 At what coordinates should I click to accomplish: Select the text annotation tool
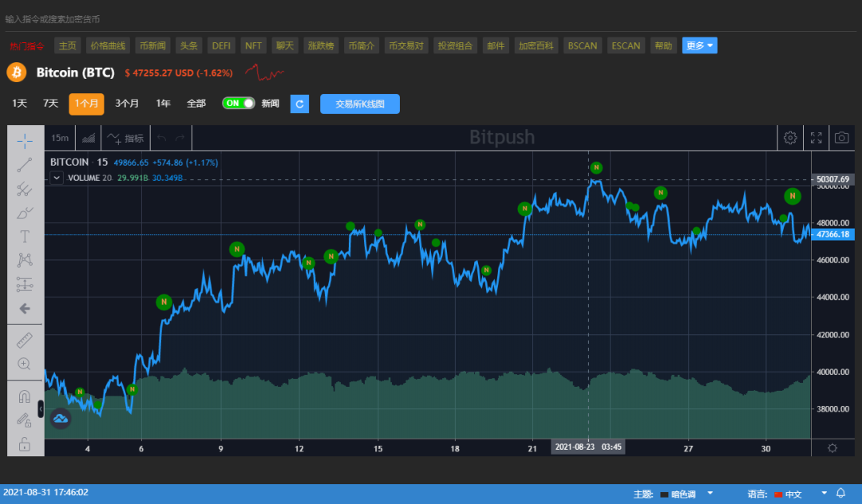(x=25, y=236)
